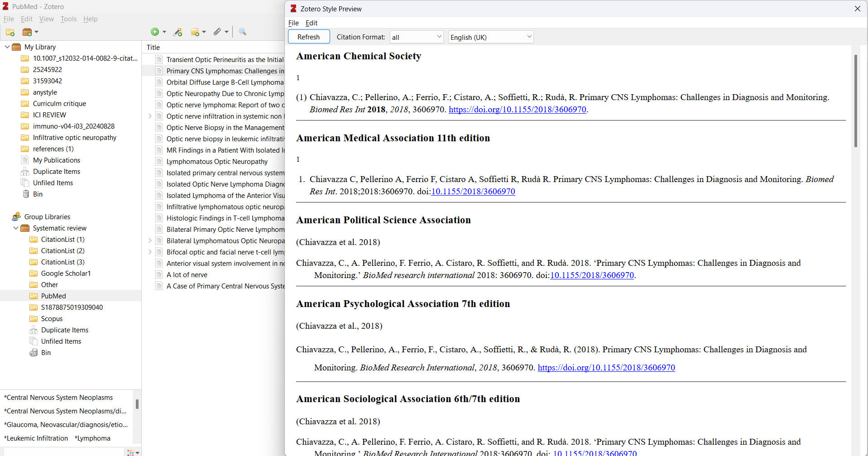Screen dimensions: 868x456
Task: Open the Add Attachment dropdown arrow
Action: 226,32
